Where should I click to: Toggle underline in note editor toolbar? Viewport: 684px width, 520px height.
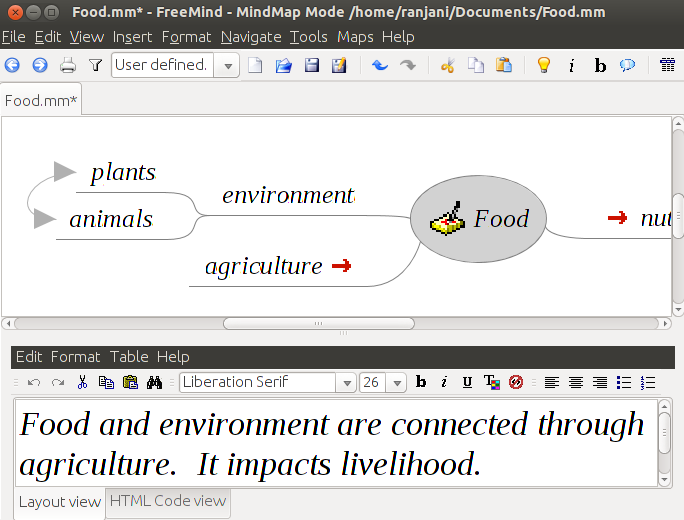(467, 382)
